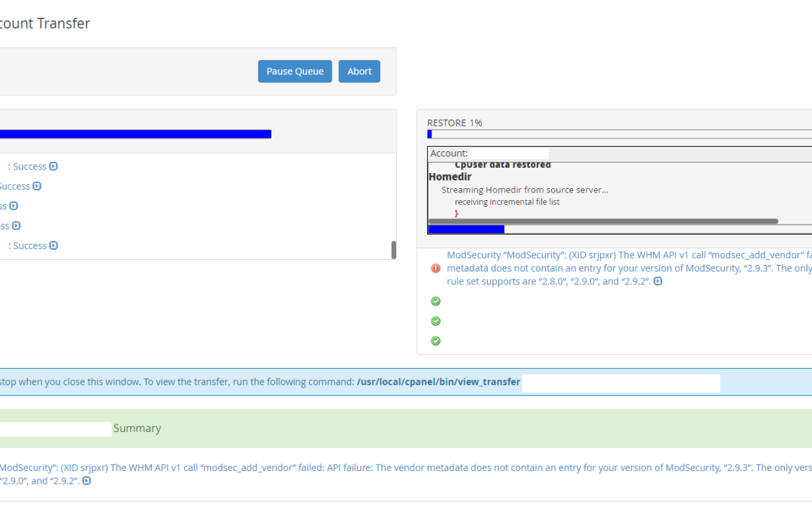Expand the fifth Success entry in transfer list
The height and width of the screenshot is (508, 812).
(x=53, y=245)
